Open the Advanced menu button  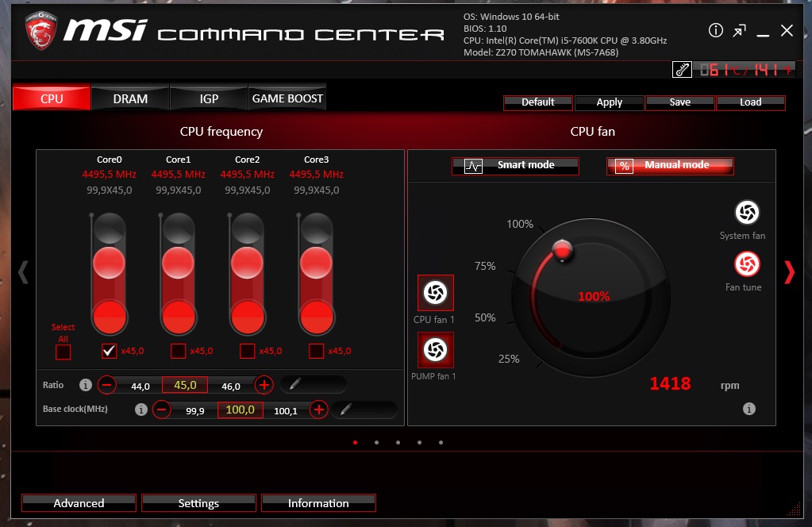[x=79, y=502]
